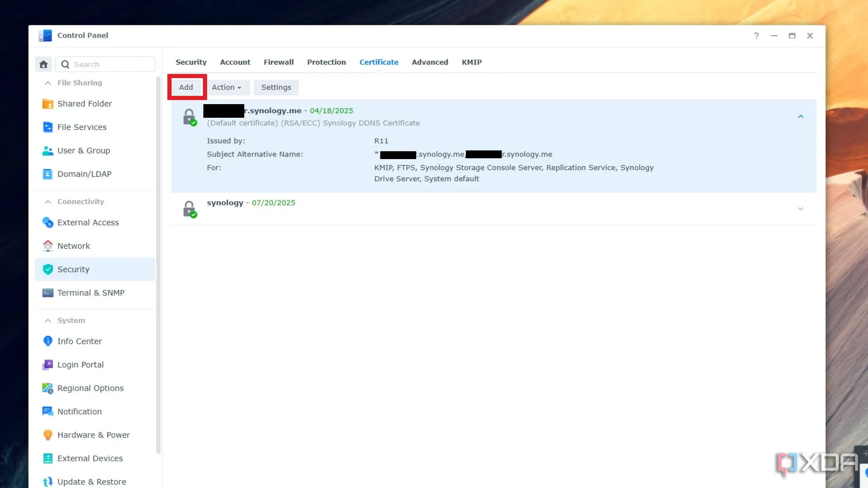Click the Control Panel home icon

[43, 64]
